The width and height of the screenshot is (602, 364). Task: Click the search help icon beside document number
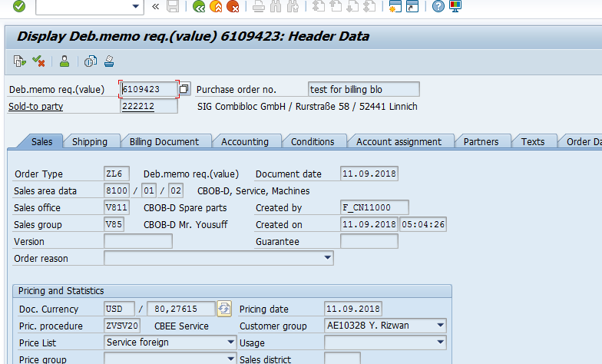(x=184, y=89)
